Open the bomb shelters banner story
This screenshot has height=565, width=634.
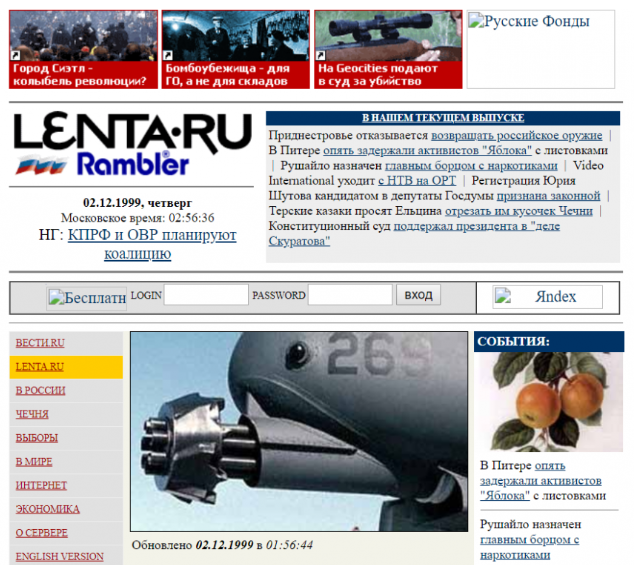(x=236, y=49)
